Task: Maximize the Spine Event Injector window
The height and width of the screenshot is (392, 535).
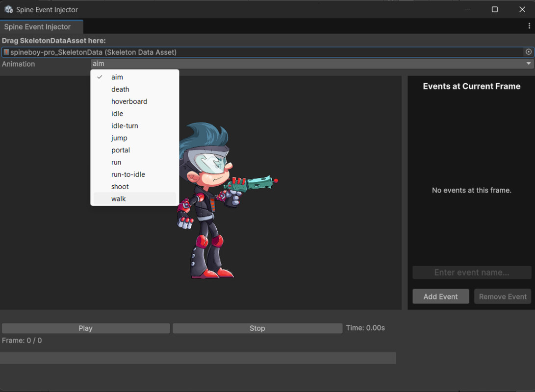Action: [494, 9]
